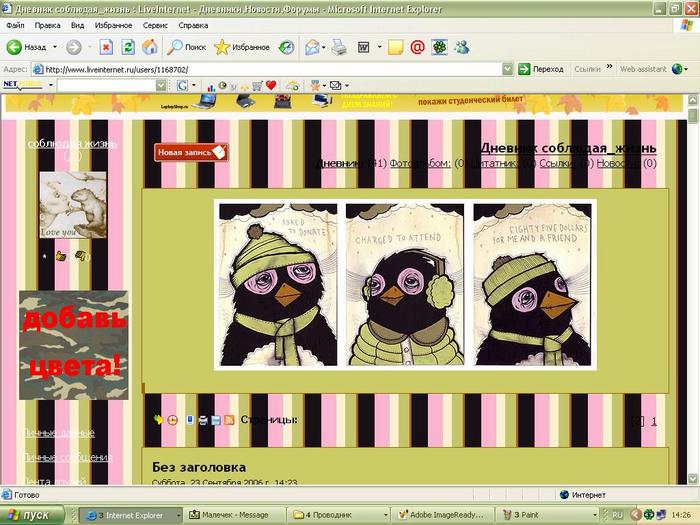Open the Файл menu
The image size is (700, 525).
coord(15,25)
